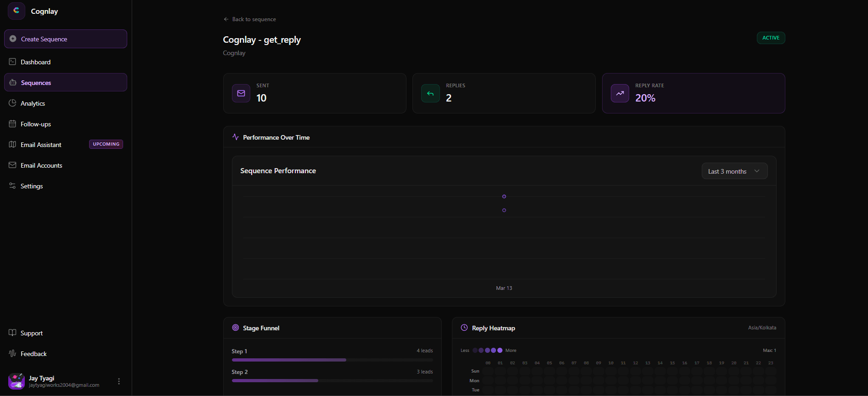The height and width of the screenshot is (396, 868).
Task: Click the Cognlay logo icon
Action: (17, 11)
